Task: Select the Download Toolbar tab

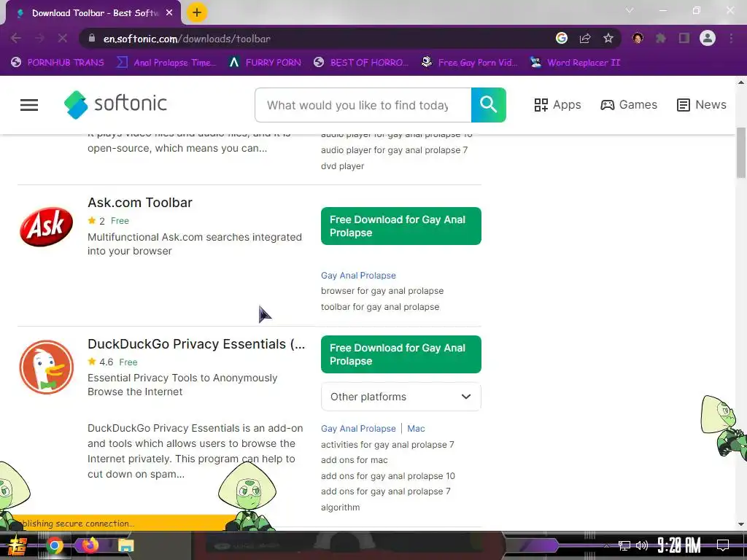Action: click(93, 13)
